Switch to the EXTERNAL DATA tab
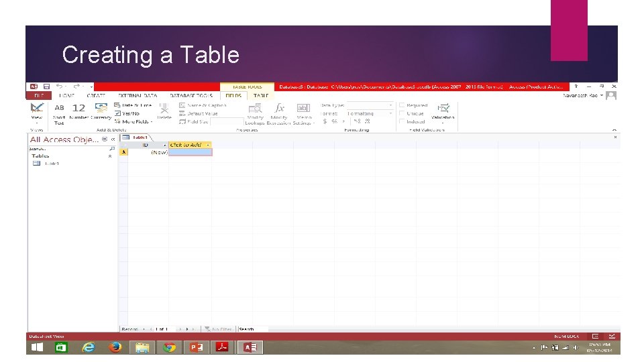 pyautogui.click(x=138, y=96)
